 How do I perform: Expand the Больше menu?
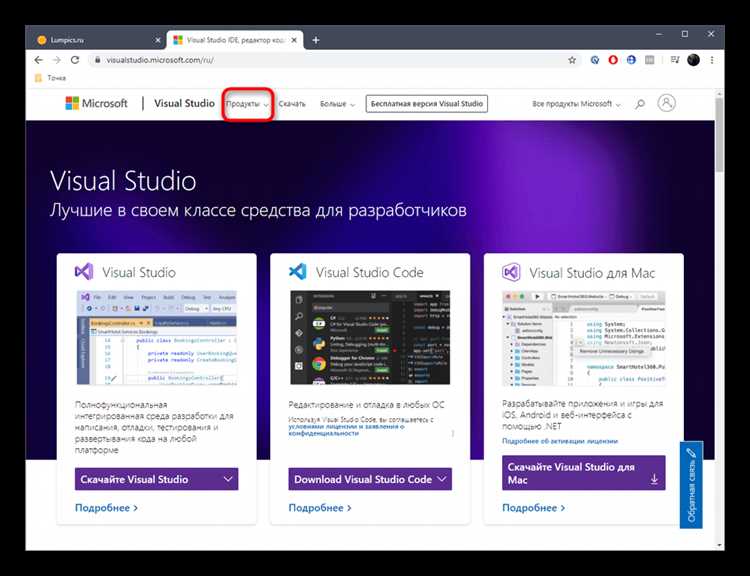point(338,104)
